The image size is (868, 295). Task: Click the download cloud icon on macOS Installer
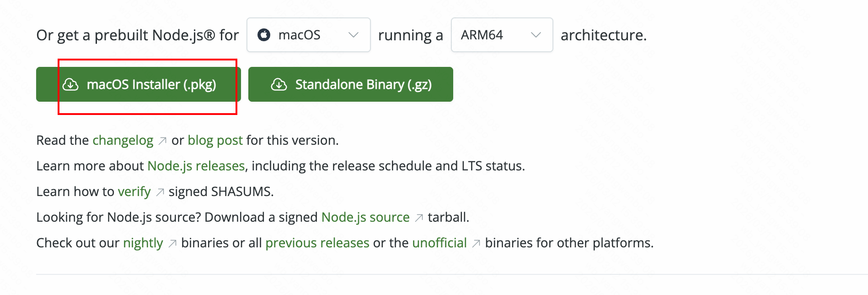coord(70,84)
